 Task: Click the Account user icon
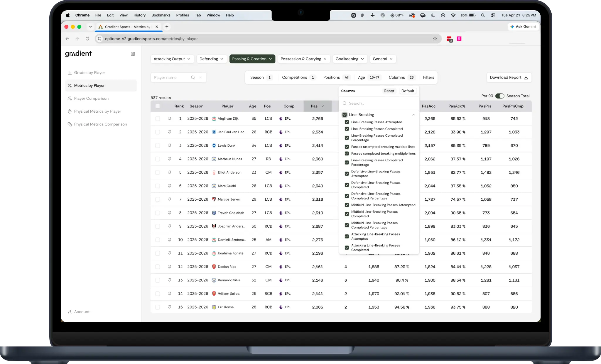[70, 312]
